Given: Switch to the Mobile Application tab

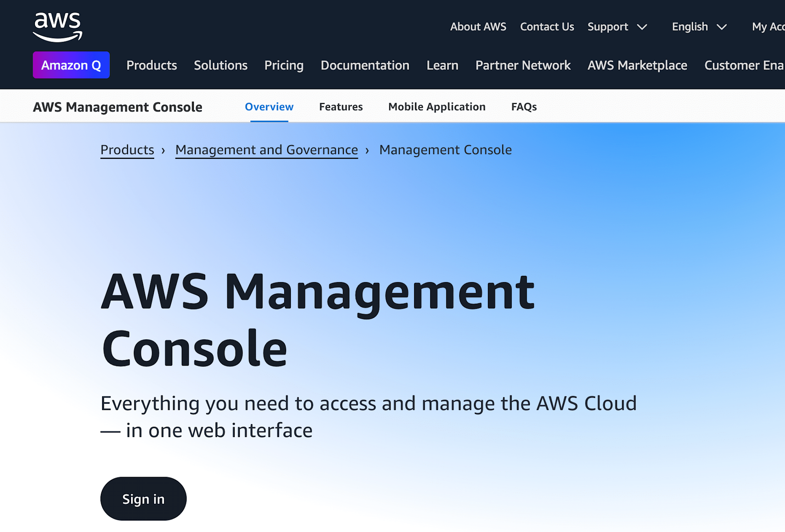Looking at the screenshot, I should (437, 107).
